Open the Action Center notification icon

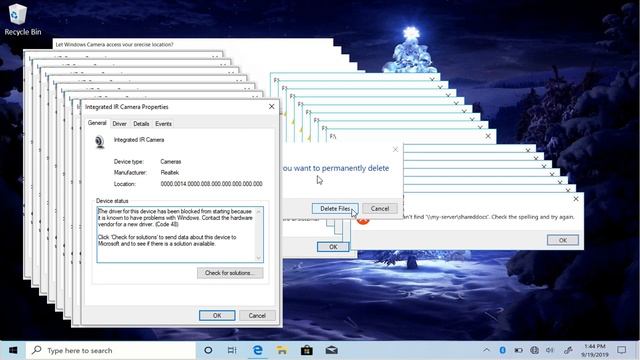click(621, 350)
